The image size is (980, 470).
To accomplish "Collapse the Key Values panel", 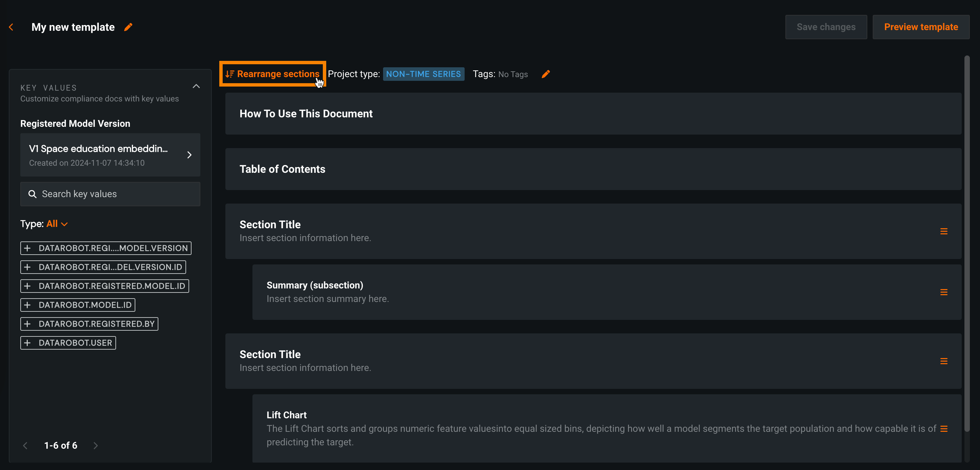I will tap(196, 86).
